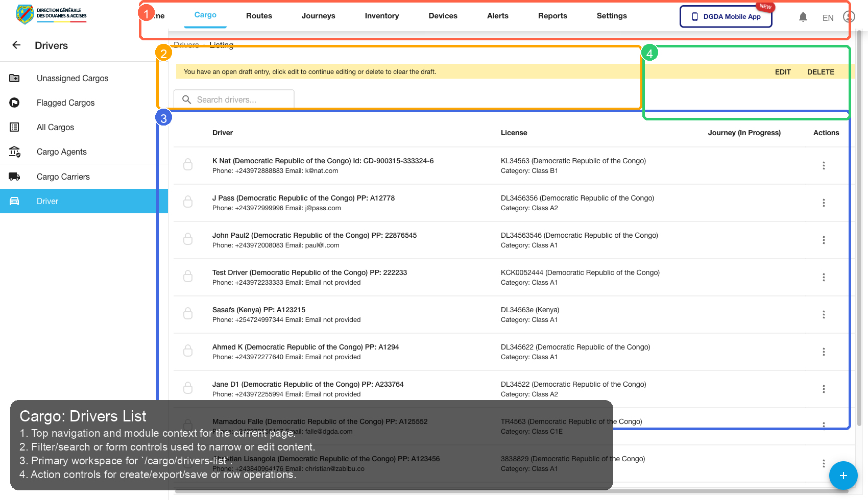Open the actions menu for J Pass

824,203
